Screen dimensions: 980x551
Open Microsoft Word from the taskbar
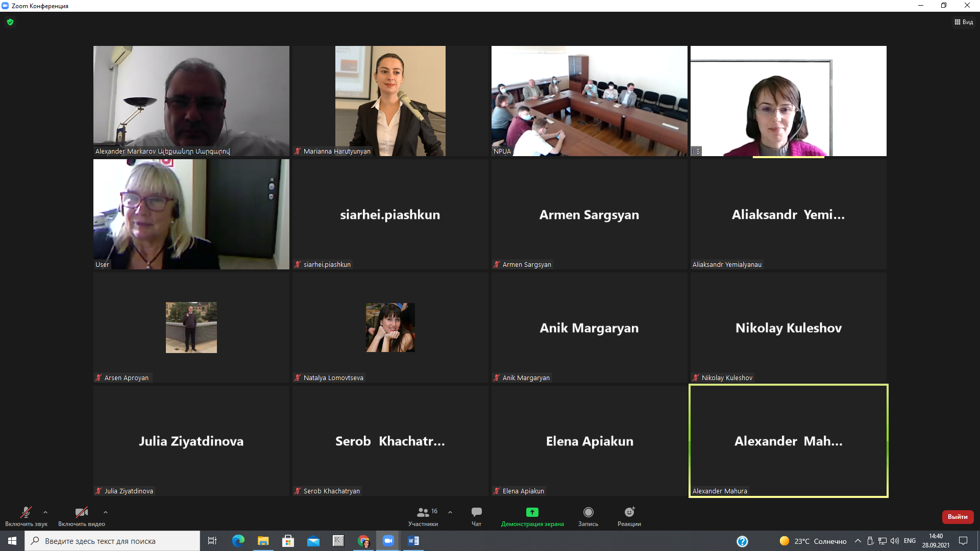(413, 541)
